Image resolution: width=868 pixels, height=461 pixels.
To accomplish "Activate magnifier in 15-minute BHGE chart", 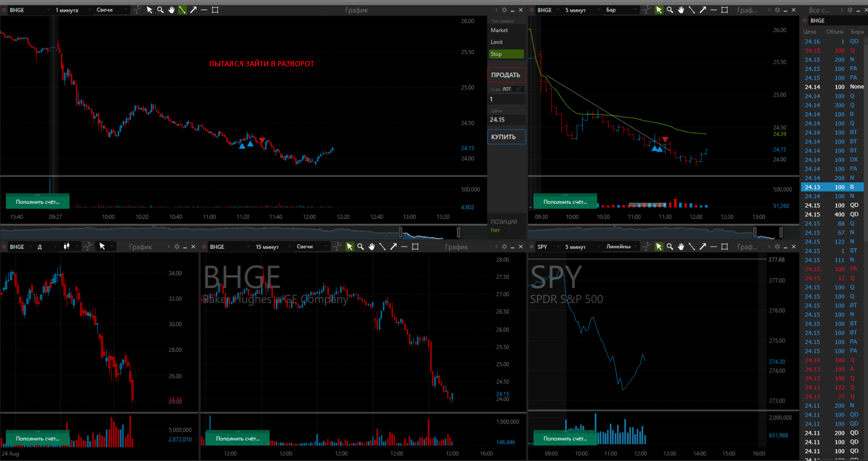I will [360, 247].
